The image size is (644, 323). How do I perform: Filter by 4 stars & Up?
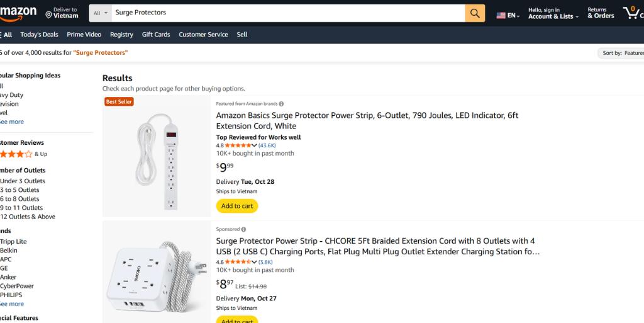point(18,154)
